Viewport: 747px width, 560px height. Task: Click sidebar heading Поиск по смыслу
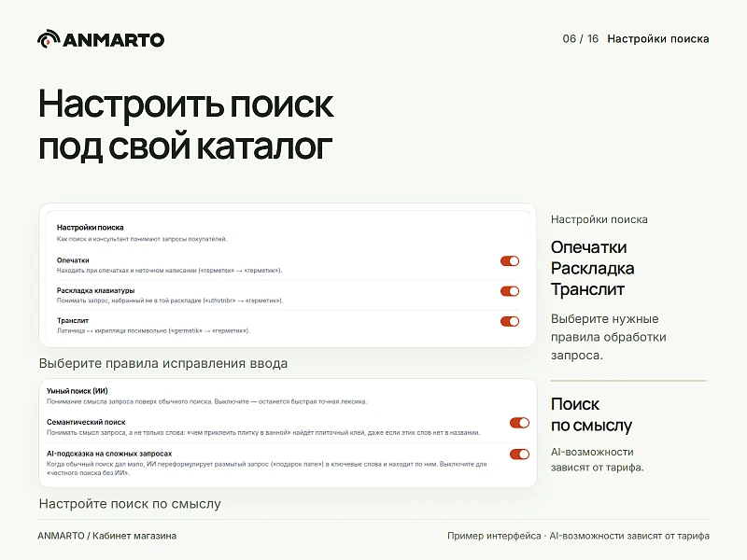click(591, 414)
